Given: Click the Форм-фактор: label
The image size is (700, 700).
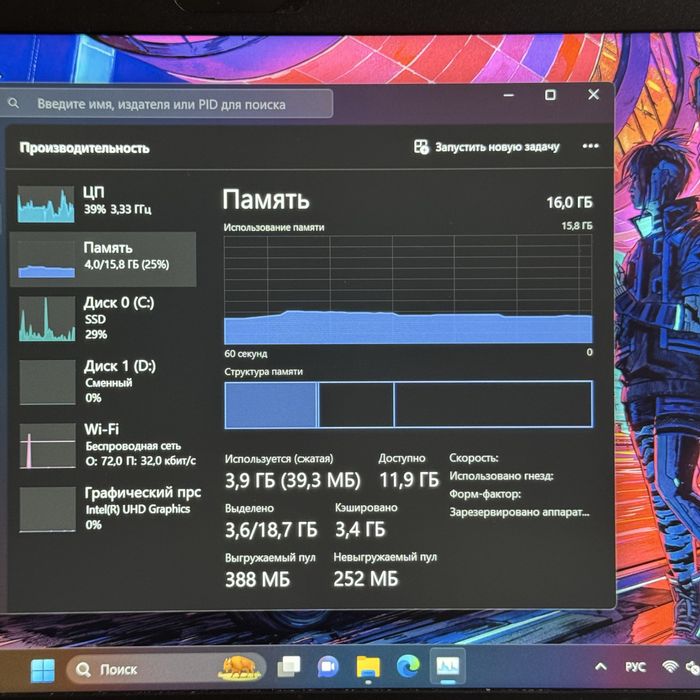Looking at the screenshot, I should (485, 494).
